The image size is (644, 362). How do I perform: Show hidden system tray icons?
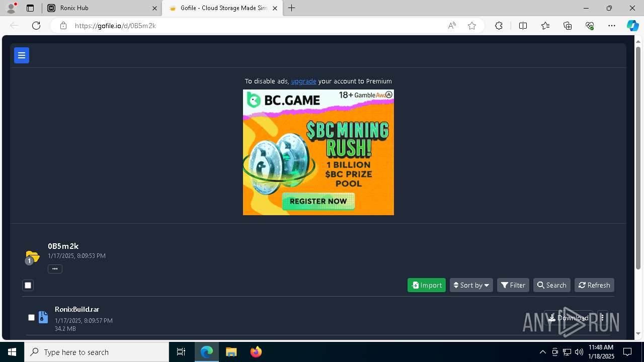tap(543, 352)
